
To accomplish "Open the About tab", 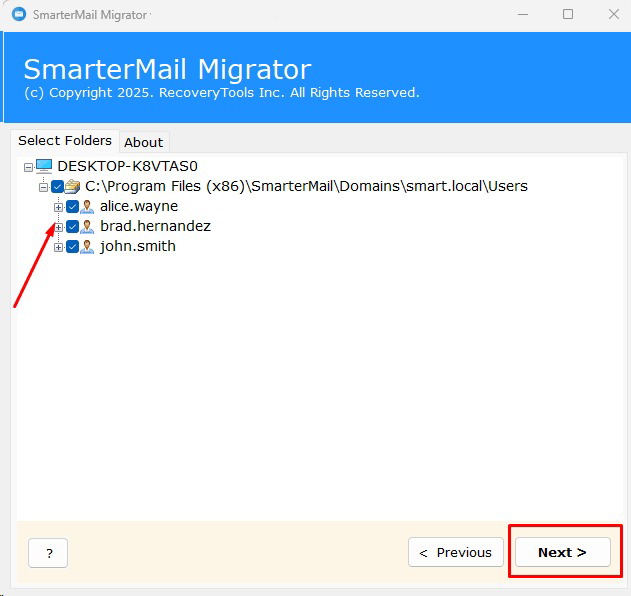I will point(144,142).
